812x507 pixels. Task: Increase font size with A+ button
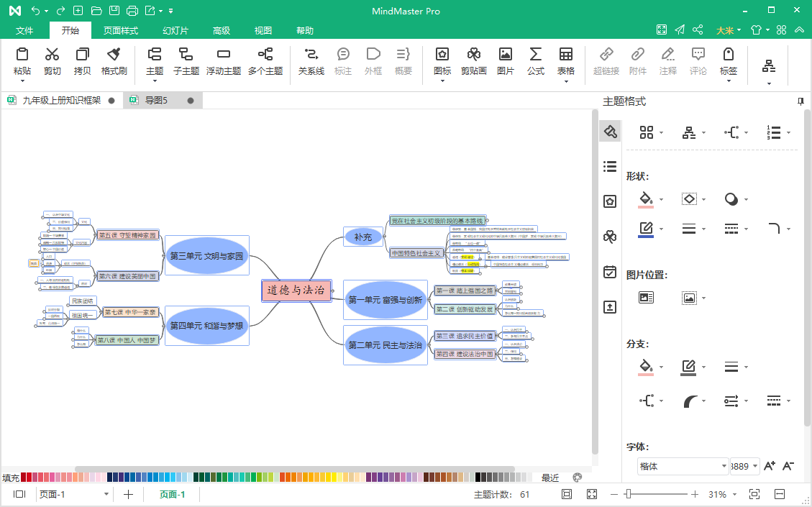770,466
